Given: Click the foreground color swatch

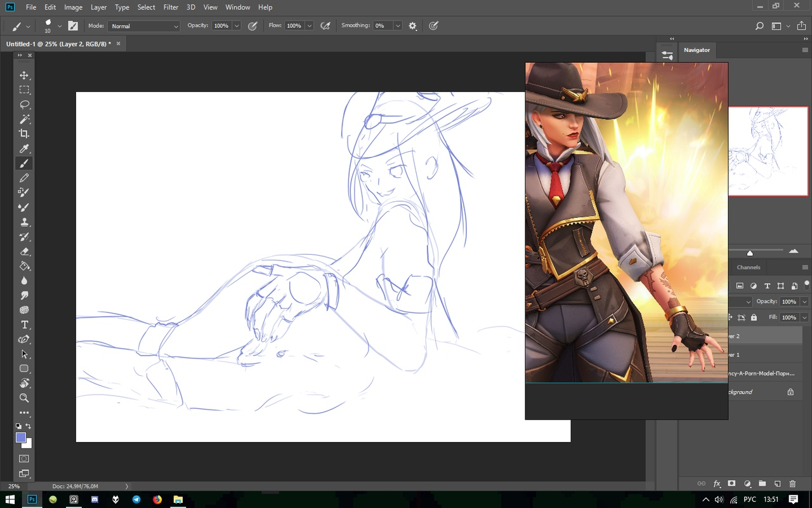Looking at the screenshot, I should point(21,438).
